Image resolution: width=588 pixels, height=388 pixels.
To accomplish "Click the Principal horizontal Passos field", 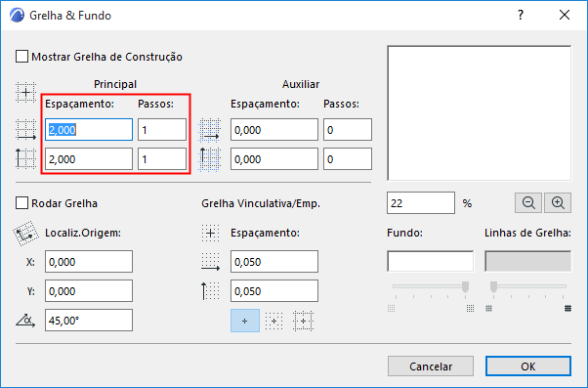I will (162, 130).
